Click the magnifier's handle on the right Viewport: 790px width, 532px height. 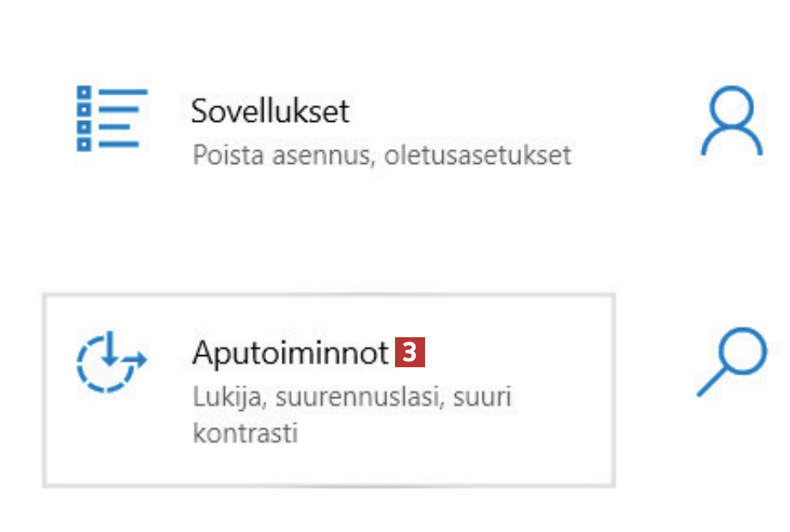(x=708, y=384)
